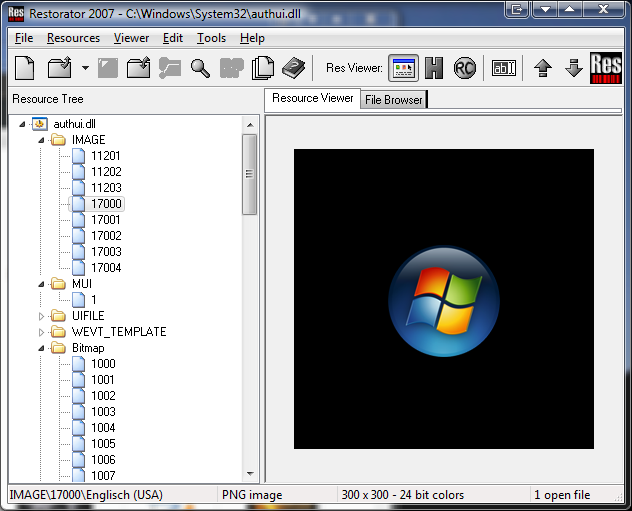Click the resource tree scrollbar thumb
The image size is (632, 511).
[249, 174]
